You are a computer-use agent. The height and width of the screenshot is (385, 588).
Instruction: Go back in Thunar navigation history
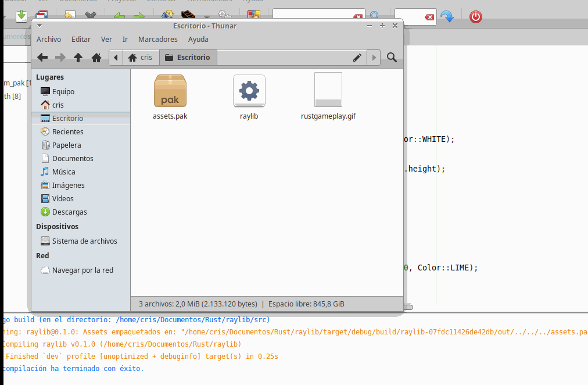click(x=42, y=58)
